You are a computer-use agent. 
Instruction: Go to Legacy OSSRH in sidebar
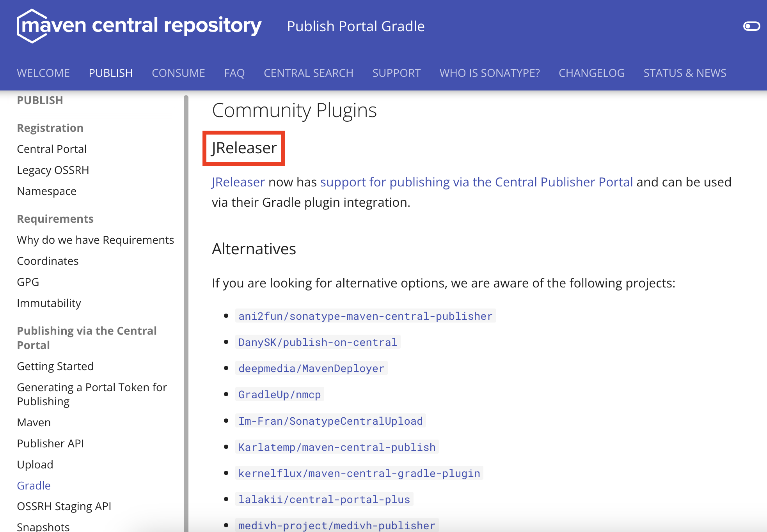pyautogui.click(x=53, y=170)
